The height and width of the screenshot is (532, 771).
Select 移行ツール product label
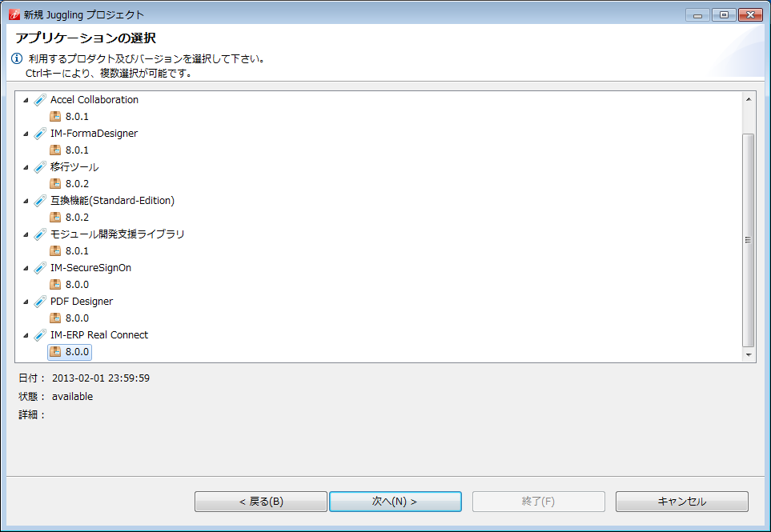point(74,167)
